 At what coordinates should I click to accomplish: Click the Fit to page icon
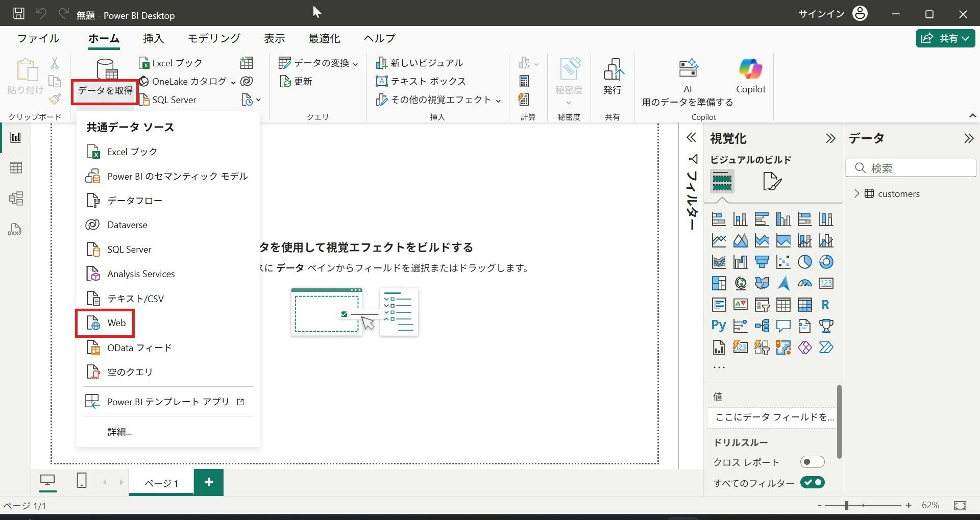coord(960,506)
